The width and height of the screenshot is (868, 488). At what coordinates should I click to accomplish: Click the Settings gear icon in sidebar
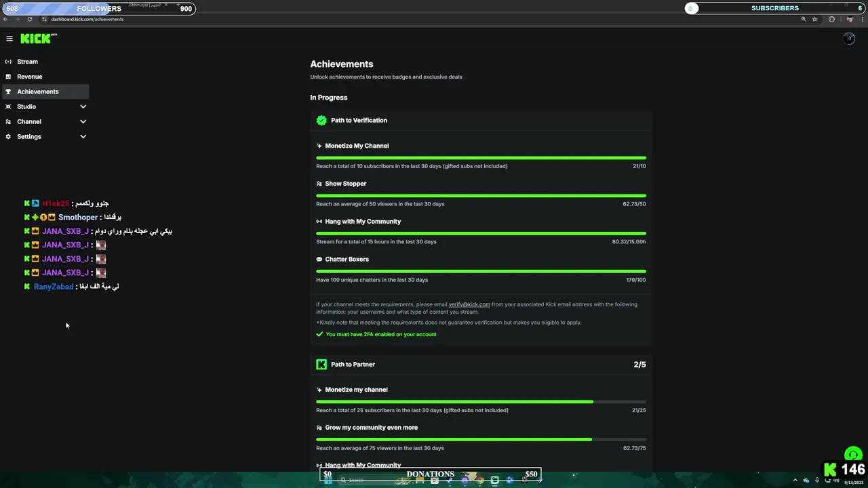tap(8, 136)
